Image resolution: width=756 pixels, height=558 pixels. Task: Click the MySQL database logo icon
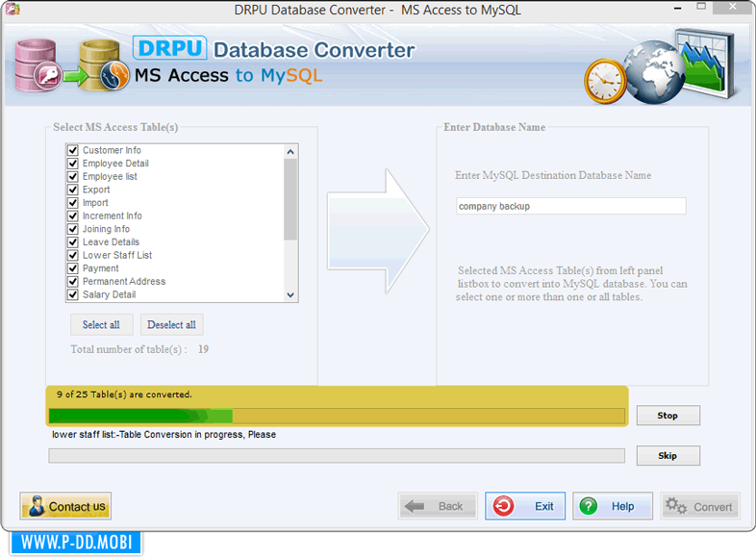click(104, 66)
